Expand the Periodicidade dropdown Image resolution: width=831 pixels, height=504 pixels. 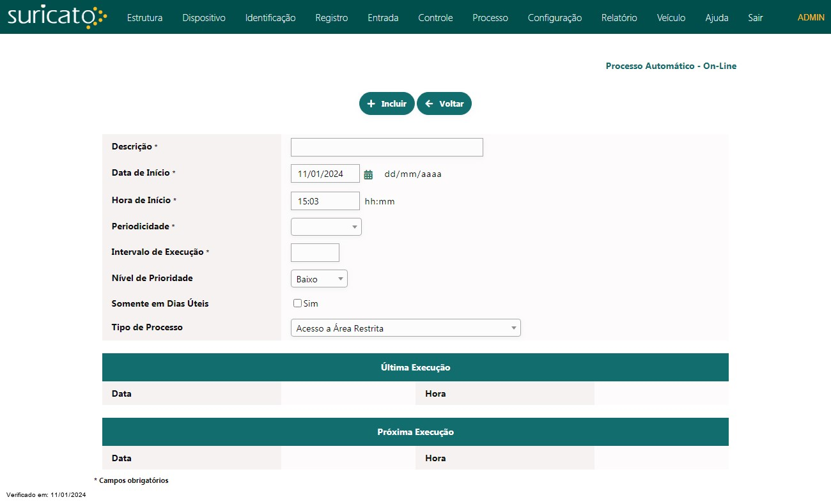pyautogui.click(x=326, y=227)
